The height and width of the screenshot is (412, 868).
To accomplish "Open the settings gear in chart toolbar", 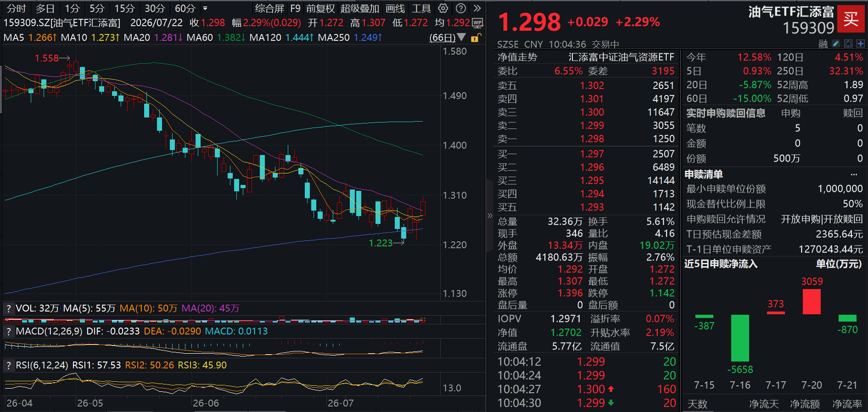I will 443,8.
